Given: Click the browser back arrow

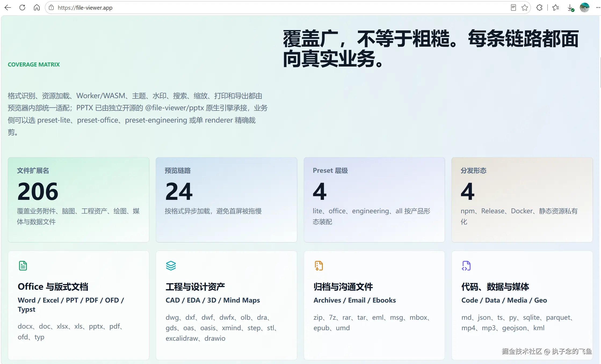Looking at the screenshot, I should pyautogui.click(x=8, y=8).
